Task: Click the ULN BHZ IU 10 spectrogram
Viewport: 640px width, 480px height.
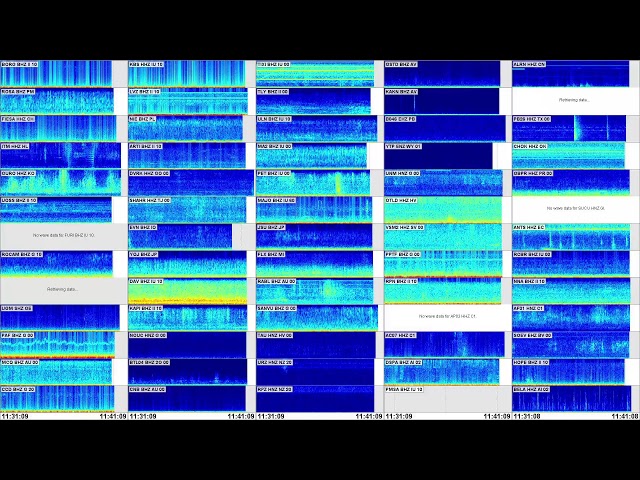Action: (x=316, y=128)
